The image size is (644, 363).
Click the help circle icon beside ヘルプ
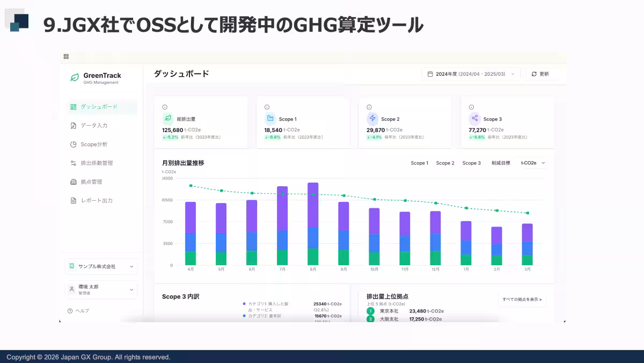(x=70, y=310)
